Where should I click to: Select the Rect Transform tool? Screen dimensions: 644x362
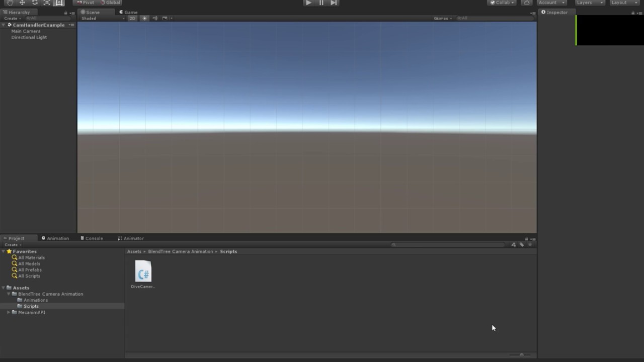click(x=59, y=3)
